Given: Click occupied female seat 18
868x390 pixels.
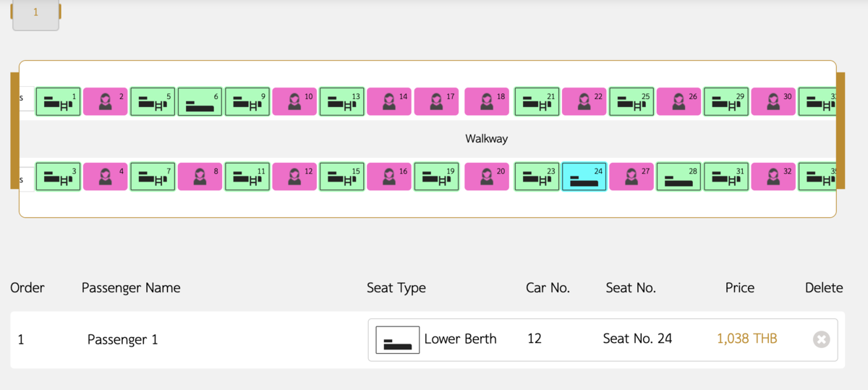Looking at the screenshot, I should (487, 101).
